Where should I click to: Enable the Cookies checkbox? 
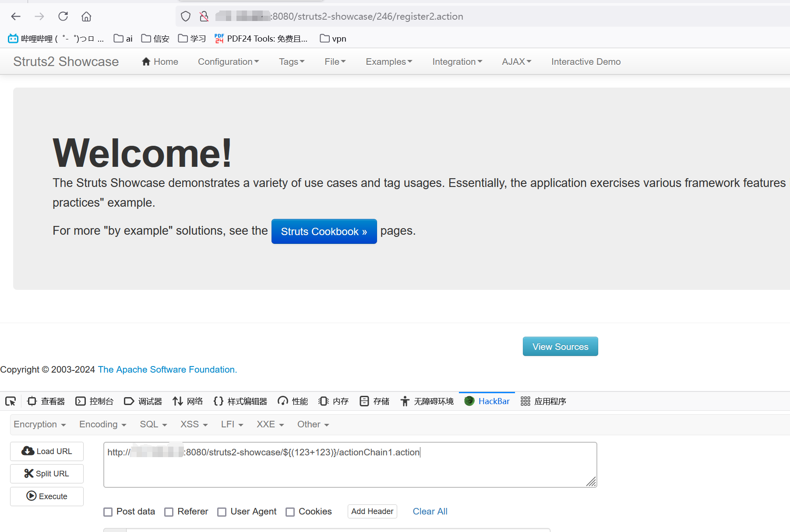coord(290,512)
